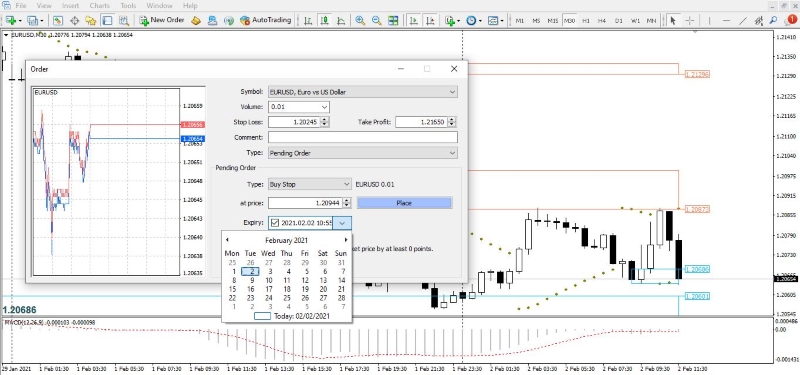Open the Profiles toolbar icon
The width and height of the screenshot is (800, 375).
33,20
